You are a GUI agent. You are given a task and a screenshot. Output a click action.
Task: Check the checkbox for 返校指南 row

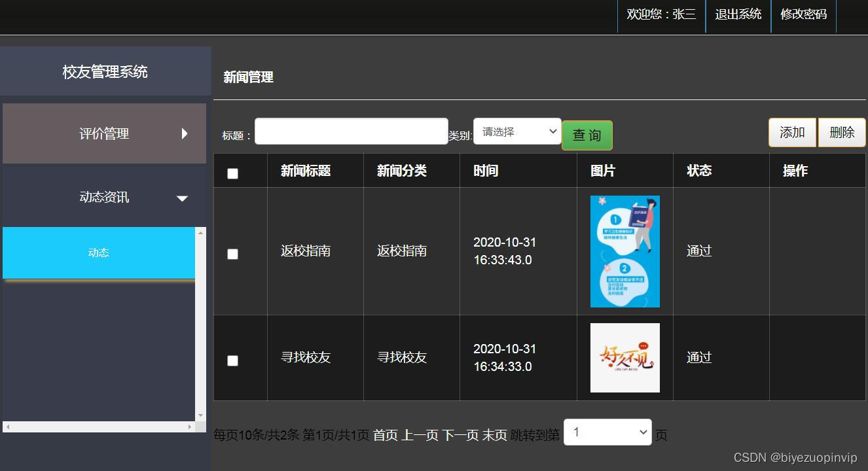(x=232, y=254)
